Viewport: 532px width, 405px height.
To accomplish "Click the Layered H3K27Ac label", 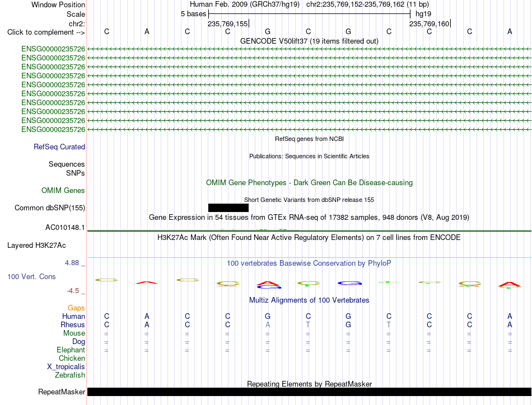I will pos(36,246).
